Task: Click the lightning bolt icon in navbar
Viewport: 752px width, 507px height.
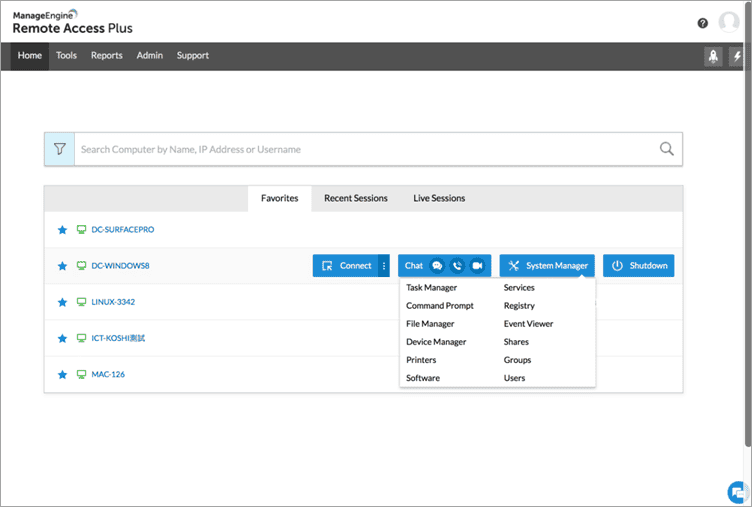Action: (x=736, y=57)
